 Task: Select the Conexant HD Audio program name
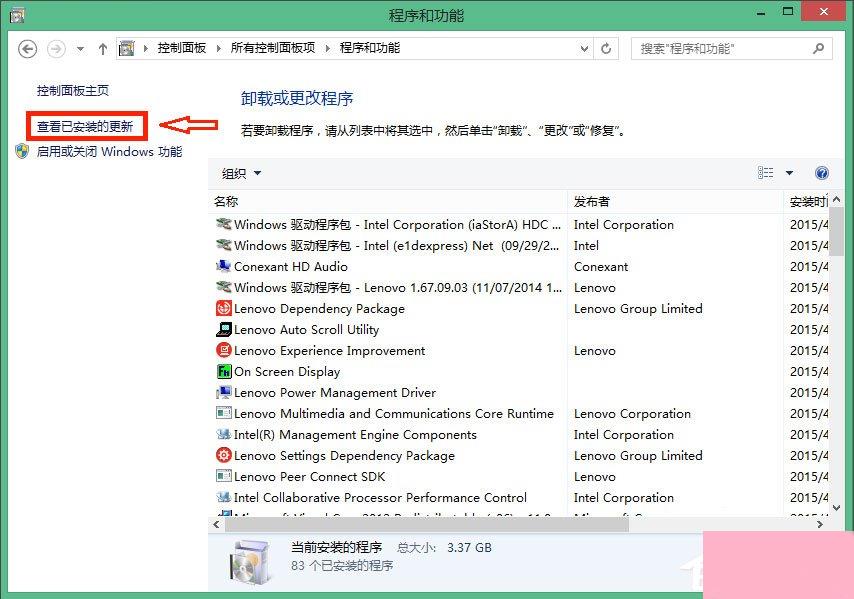(x=291, y=266)
